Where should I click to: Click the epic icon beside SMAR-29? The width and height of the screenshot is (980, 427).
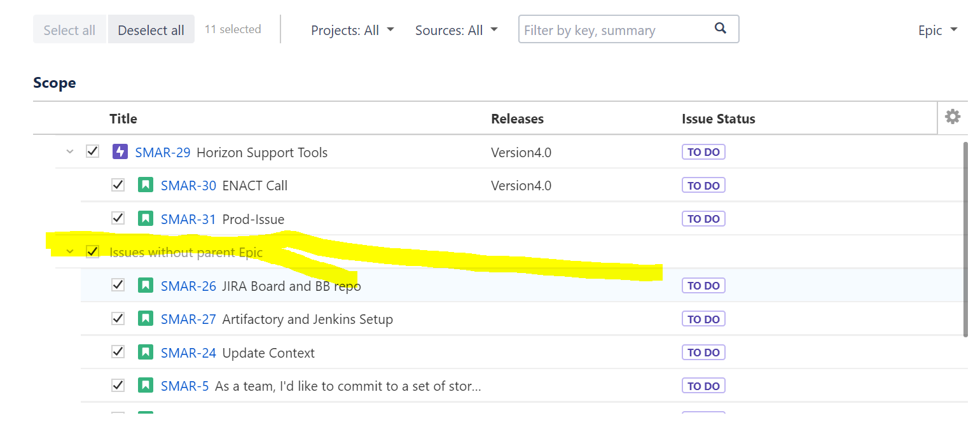(120, 151)
